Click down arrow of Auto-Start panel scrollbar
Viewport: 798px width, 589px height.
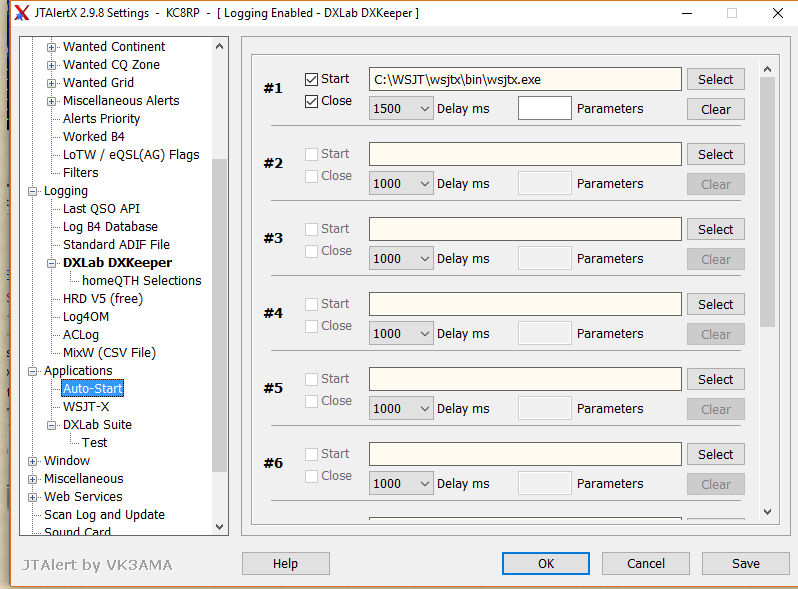pyautogui.click(x=767, y=511)
